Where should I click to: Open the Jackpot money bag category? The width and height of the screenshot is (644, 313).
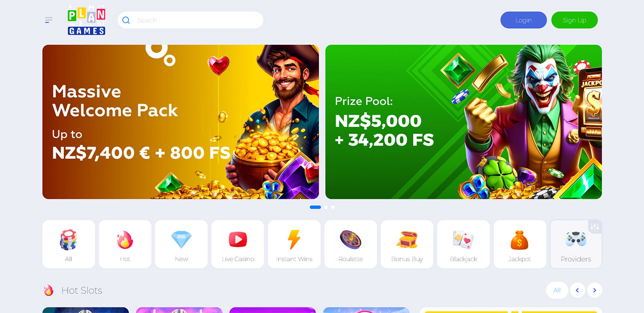(519, 244)
